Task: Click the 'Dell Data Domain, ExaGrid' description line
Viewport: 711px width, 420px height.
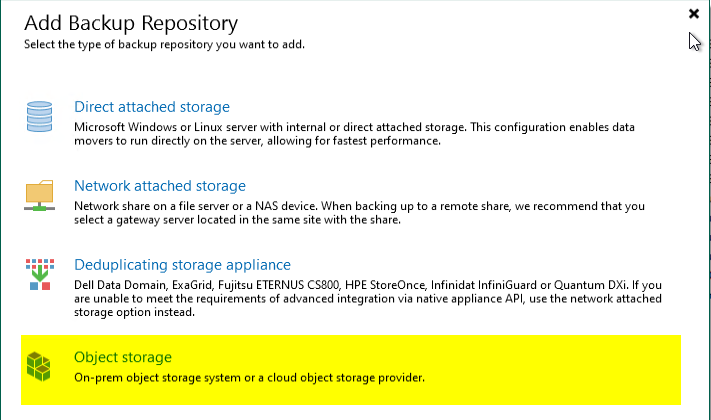Action: [368, 285]
